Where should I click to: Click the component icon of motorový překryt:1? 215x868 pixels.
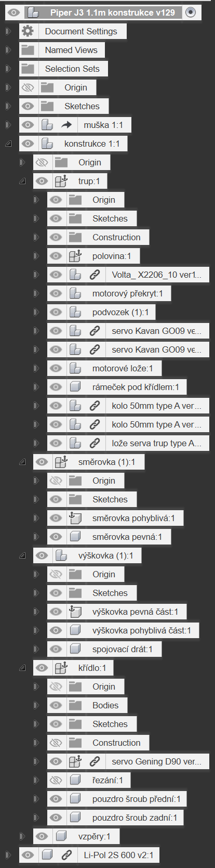point(75,293)
